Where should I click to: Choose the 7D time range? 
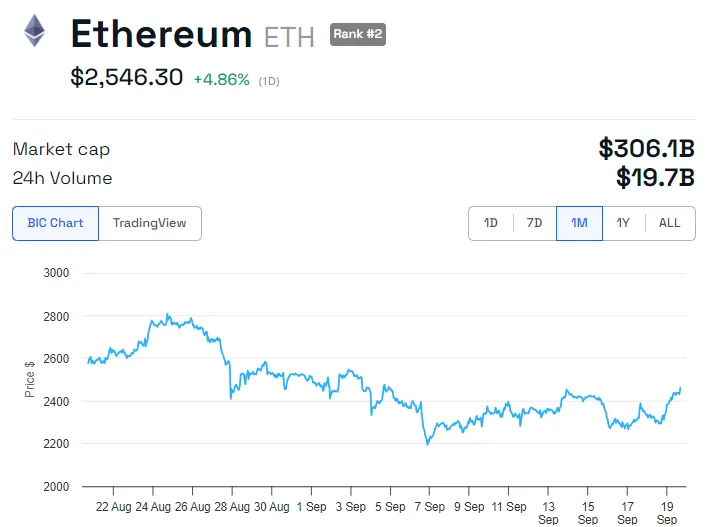(534, 223)
